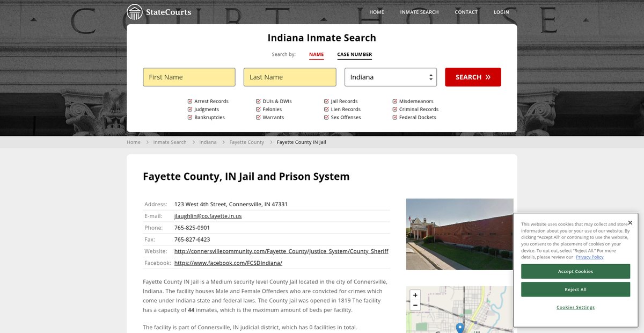
Task: Go to Fayette County breadcrumb link
Action: click(247, 142)
